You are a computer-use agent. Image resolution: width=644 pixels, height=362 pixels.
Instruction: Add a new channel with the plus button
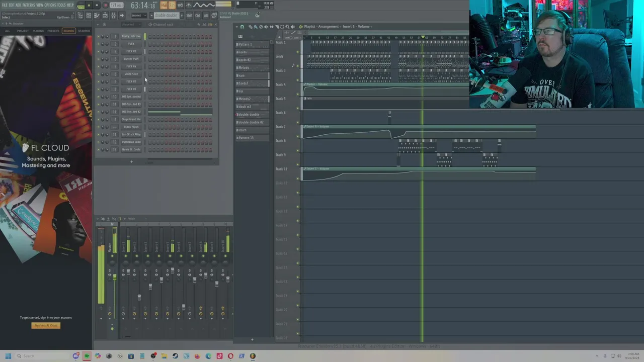click(x=131, y=161)
